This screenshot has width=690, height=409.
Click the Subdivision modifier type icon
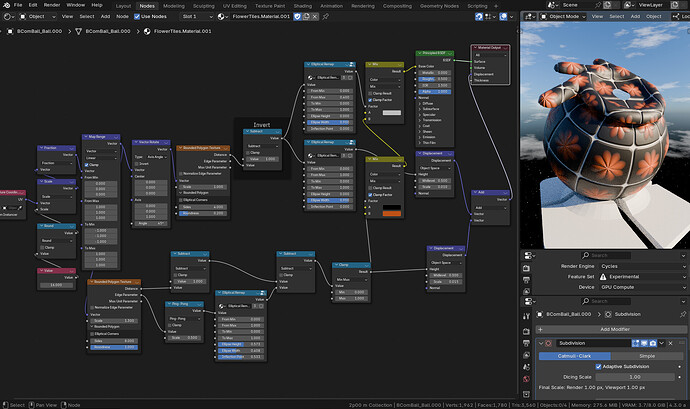[x=548, y=343]
